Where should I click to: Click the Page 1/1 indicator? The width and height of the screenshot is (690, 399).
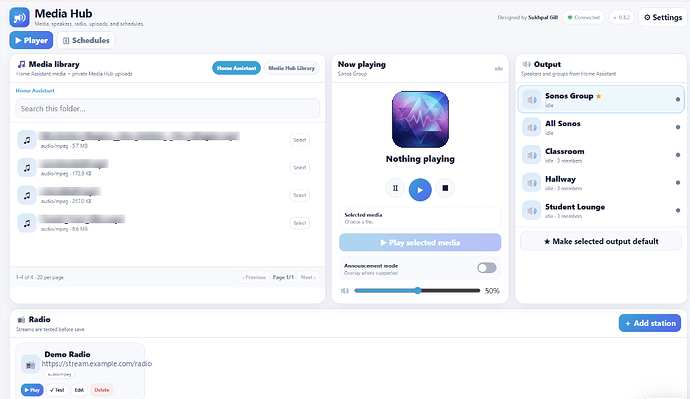(x=283, y=278)
